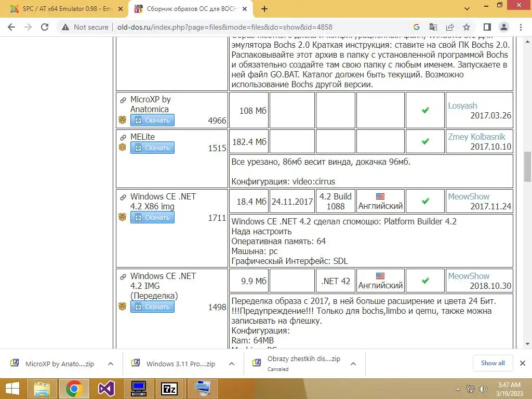Click the 4.2 Build 1088 version cell

[x=336, y=201]
